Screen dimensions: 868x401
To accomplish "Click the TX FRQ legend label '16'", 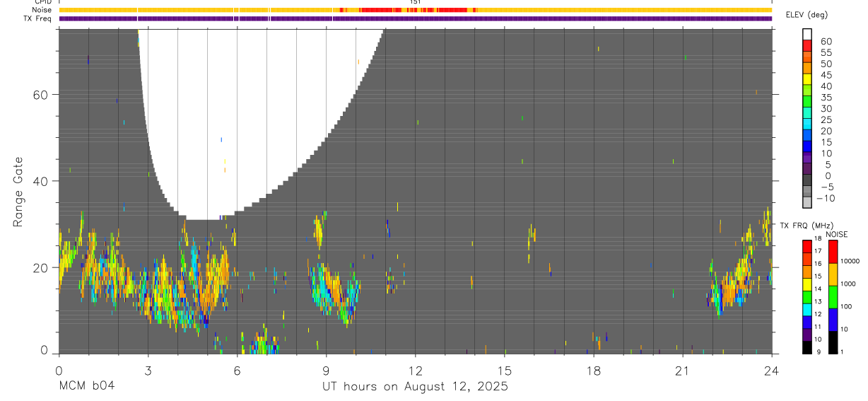I will [817, 264].
